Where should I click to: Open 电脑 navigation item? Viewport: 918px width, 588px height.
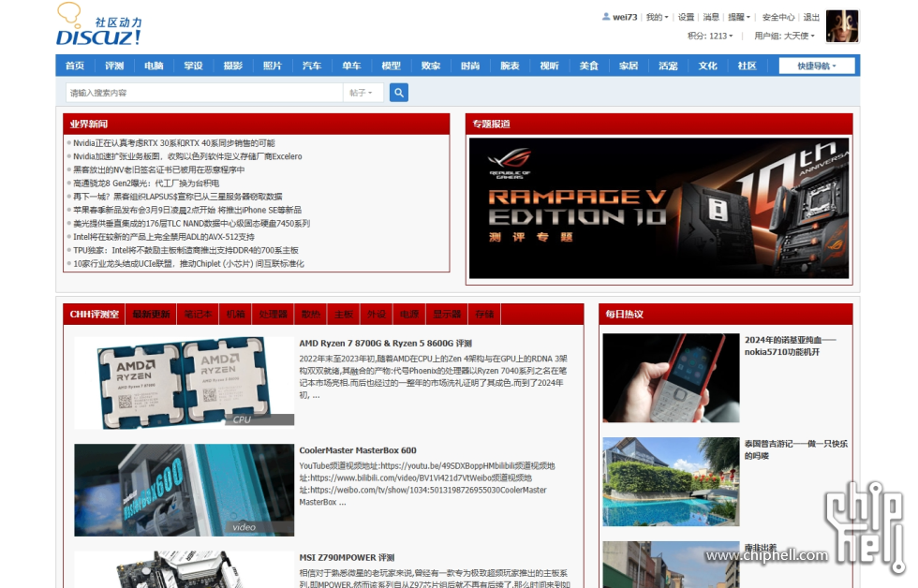(x=154, y=66)
